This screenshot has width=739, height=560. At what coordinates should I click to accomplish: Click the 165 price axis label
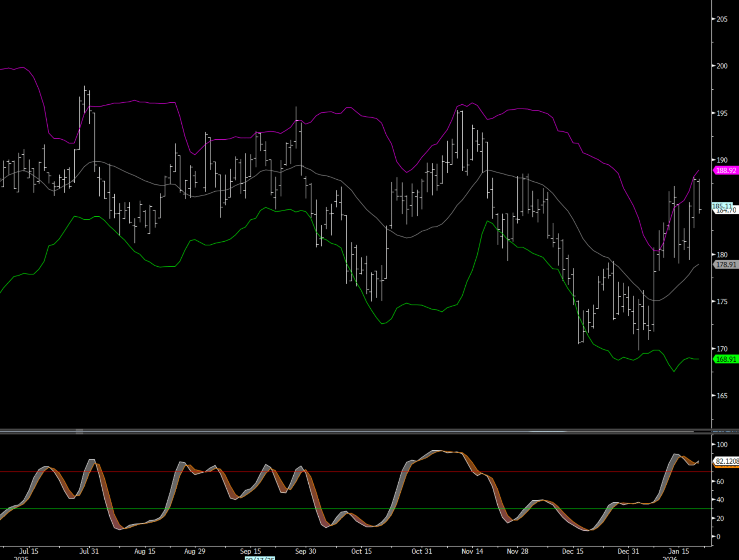tap(722, 396)
